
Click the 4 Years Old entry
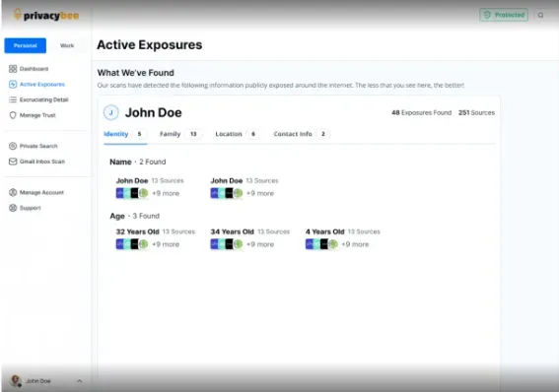[324, 231]
